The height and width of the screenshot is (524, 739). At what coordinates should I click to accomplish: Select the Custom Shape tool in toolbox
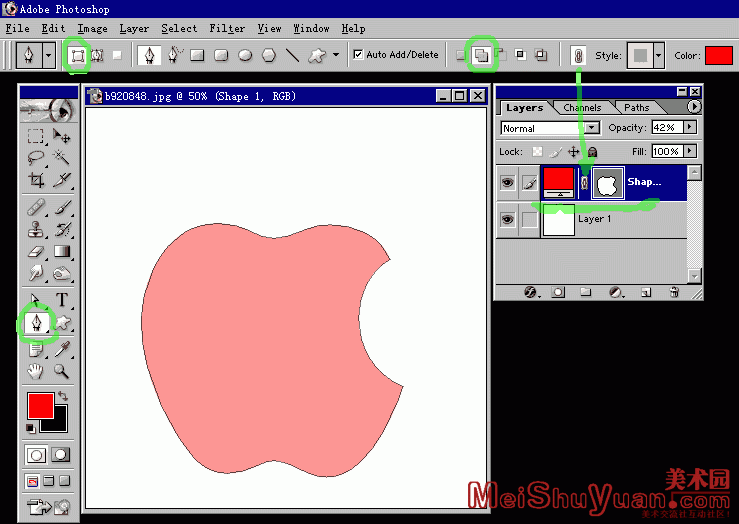point(62,323)
